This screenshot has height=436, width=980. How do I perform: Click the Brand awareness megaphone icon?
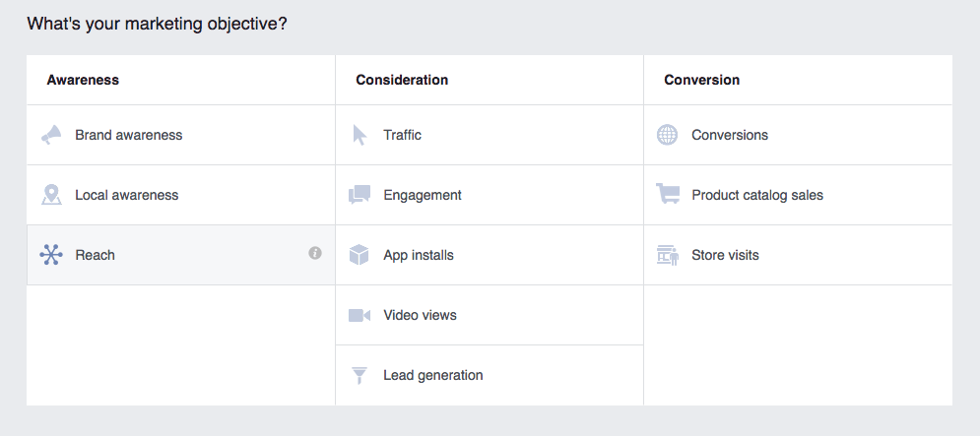coord(51,135)
